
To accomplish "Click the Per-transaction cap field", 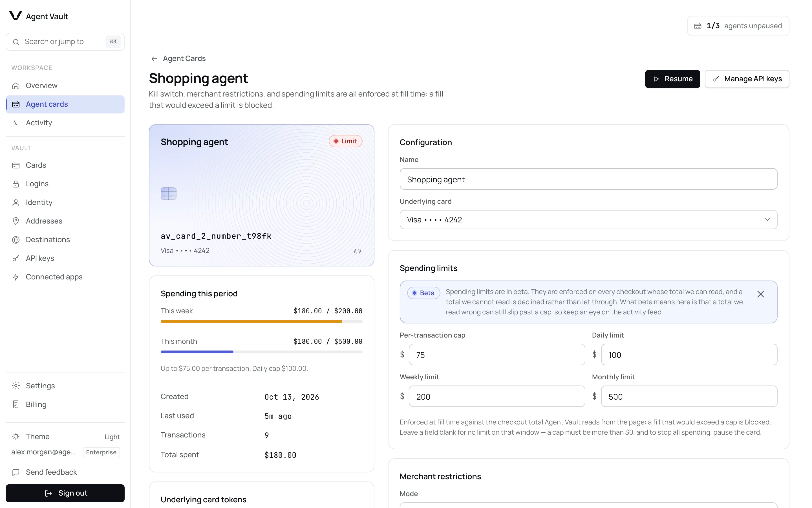I will point(497,355).
